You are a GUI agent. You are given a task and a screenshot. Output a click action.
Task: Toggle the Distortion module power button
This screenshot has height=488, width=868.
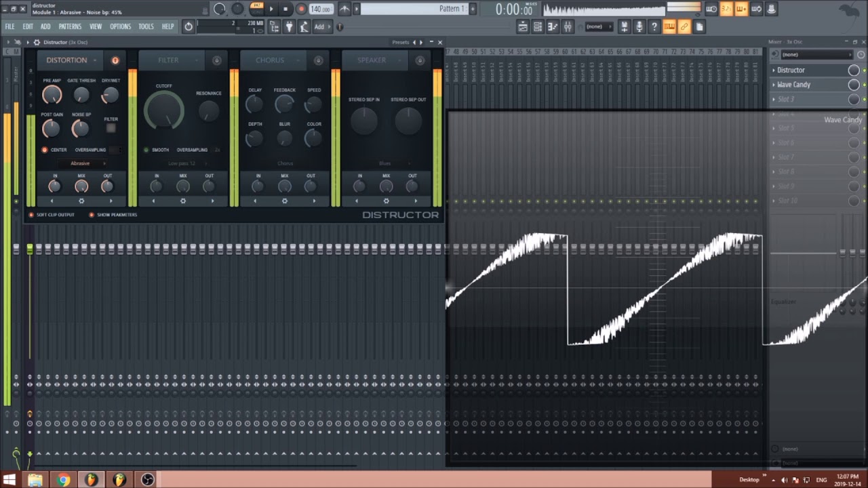(115, 60)
